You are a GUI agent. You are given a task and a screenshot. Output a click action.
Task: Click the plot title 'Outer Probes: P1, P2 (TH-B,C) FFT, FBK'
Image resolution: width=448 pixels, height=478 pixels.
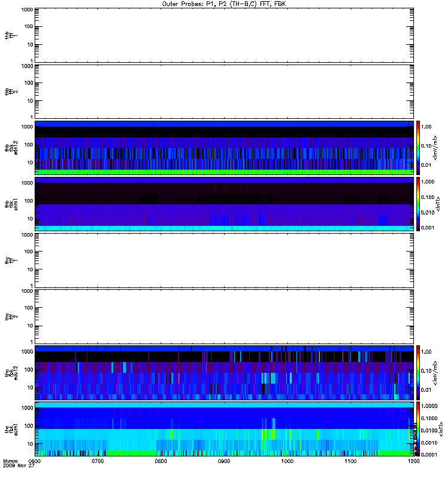224,4
